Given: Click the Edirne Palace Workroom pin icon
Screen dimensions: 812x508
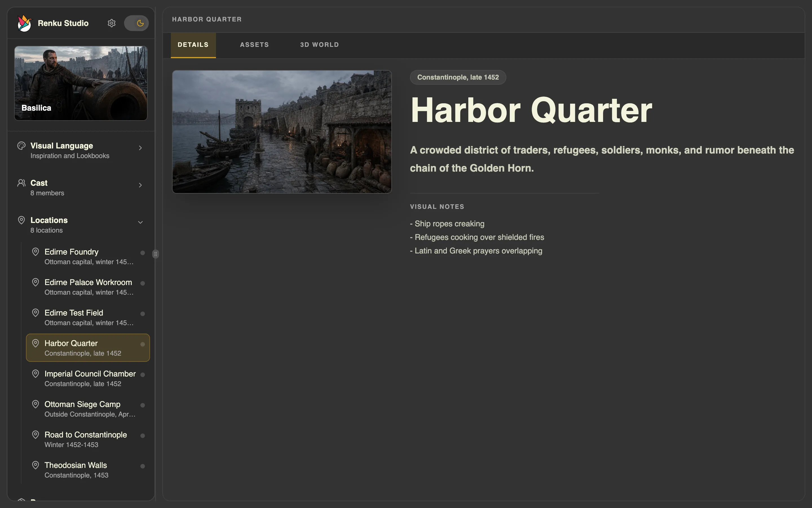Looking at the screenshot, I should click(x=35, y=282).
